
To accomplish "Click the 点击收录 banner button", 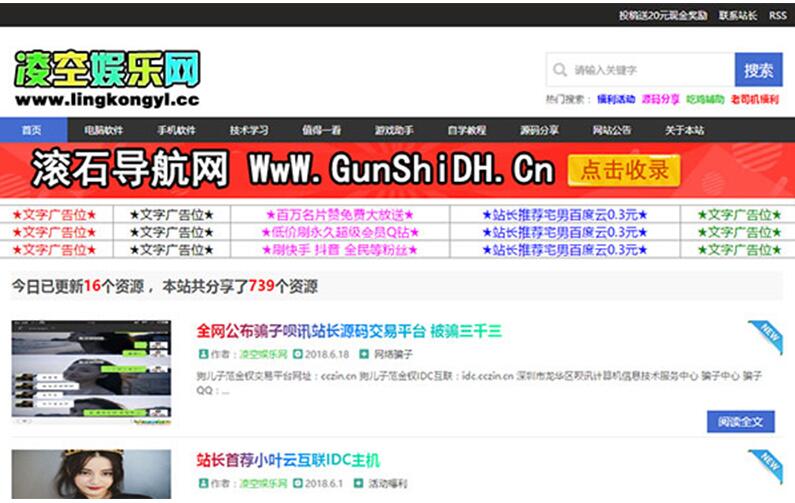I will coord(624,170).
